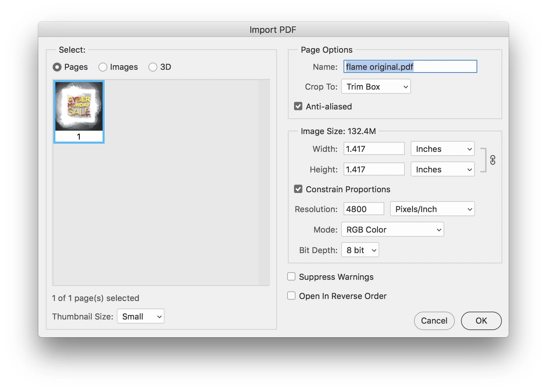
Task: Open the Bit Depth 8 bit dropdown
Action: (x=360, y=250)
